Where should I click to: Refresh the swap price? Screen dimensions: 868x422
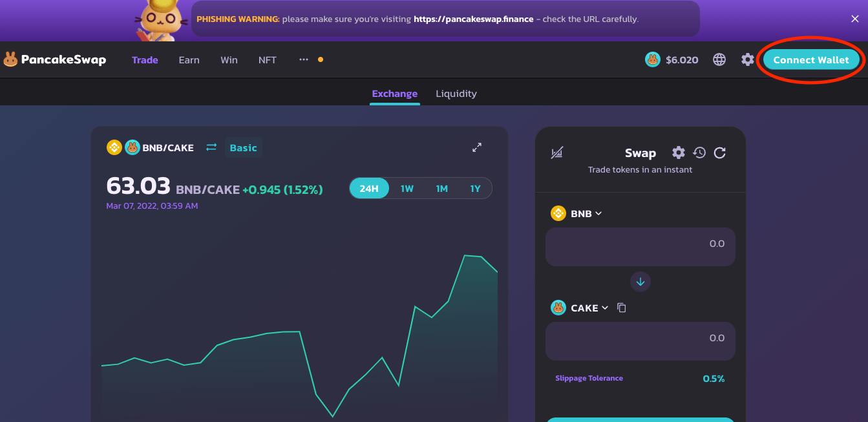(x=720, y=153)
